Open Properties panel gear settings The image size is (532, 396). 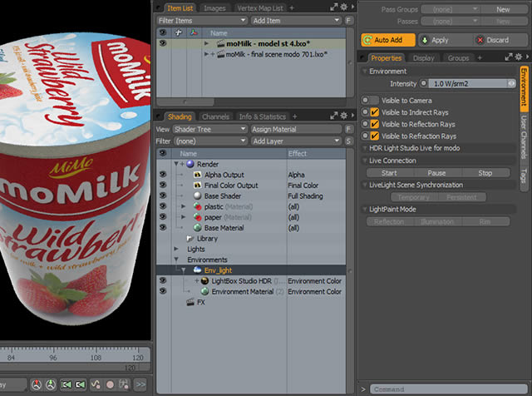519,57
